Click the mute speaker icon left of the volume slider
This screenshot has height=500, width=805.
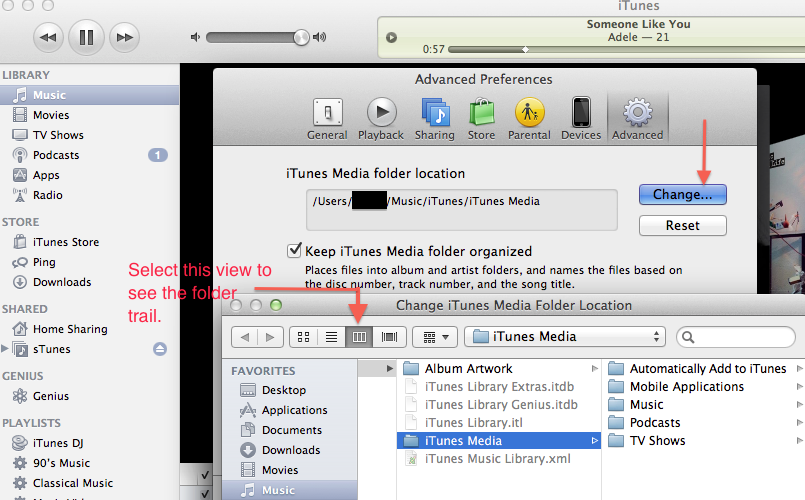click(x=195, y=37)
